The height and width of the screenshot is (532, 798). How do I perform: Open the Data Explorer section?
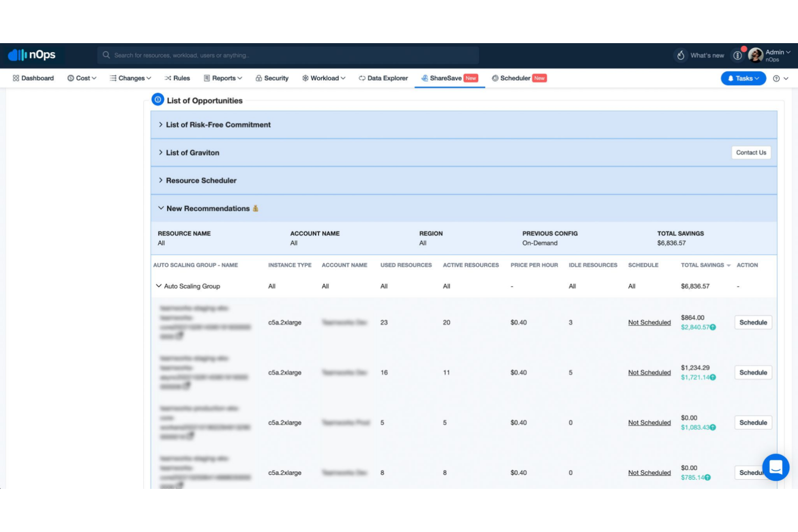click(383, 78)
